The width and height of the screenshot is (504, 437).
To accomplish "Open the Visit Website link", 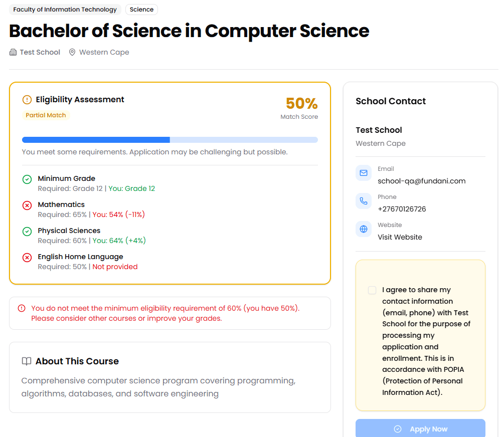I will click(400, 237).
